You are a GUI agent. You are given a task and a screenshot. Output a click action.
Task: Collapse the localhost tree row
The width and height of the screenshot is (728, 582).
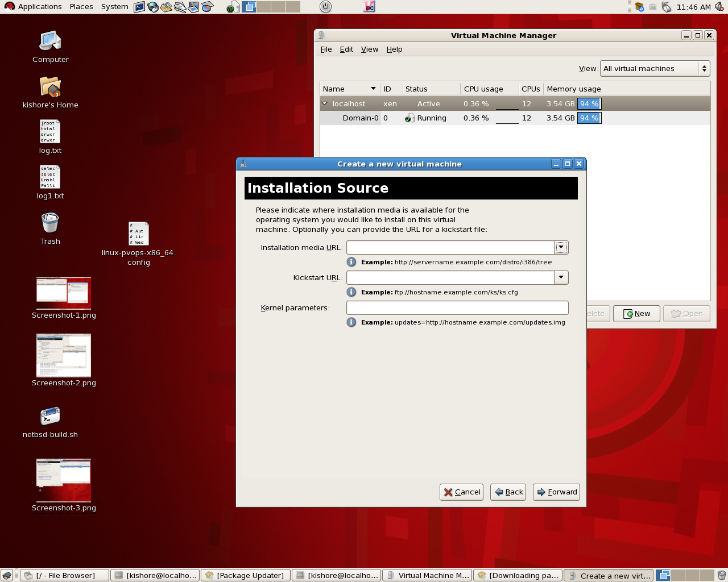point(325,104)
